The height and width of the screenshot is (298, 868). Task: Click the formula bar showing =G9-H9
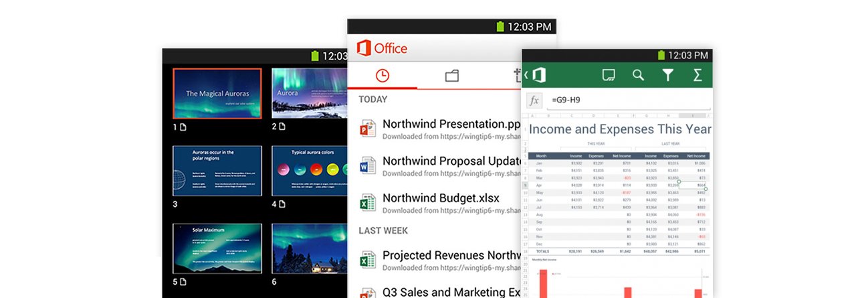(x=629, y=100)
